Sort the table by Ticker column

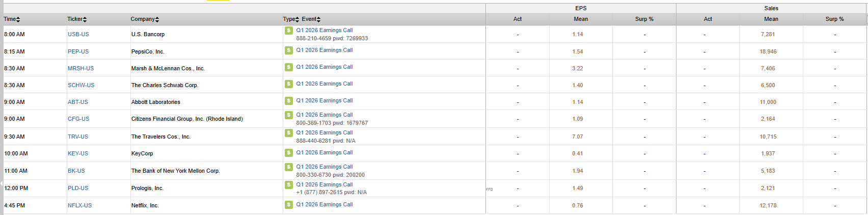[77, 19]
